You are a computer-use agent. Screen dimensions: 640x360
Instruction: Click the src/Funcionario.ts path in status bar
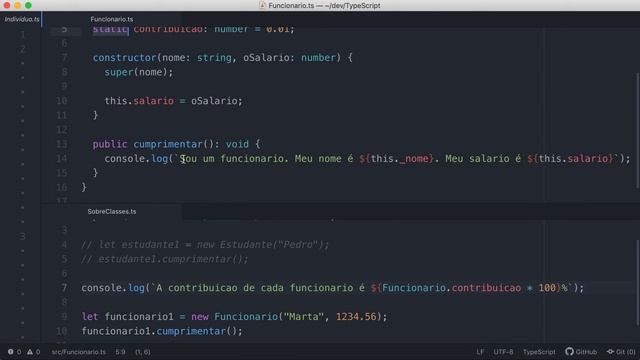[x=78, y=352]
